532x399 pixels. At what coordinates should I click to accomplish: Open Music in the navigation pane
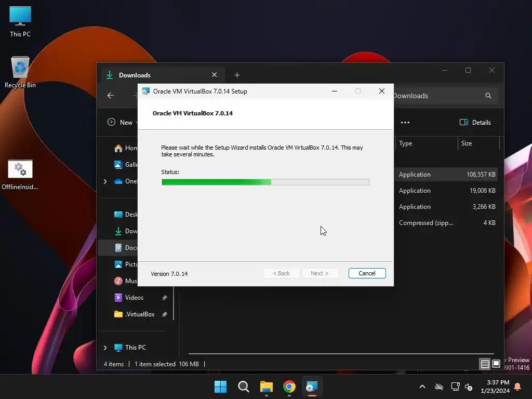(126, 281)
